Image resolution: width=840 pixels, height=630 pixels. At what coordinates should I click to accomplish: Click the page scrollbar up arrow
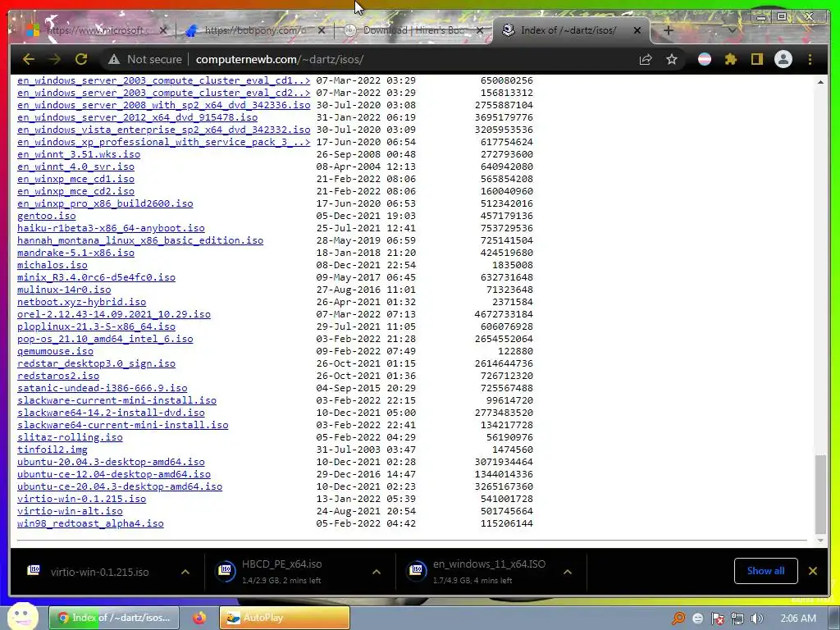(820, 82)
